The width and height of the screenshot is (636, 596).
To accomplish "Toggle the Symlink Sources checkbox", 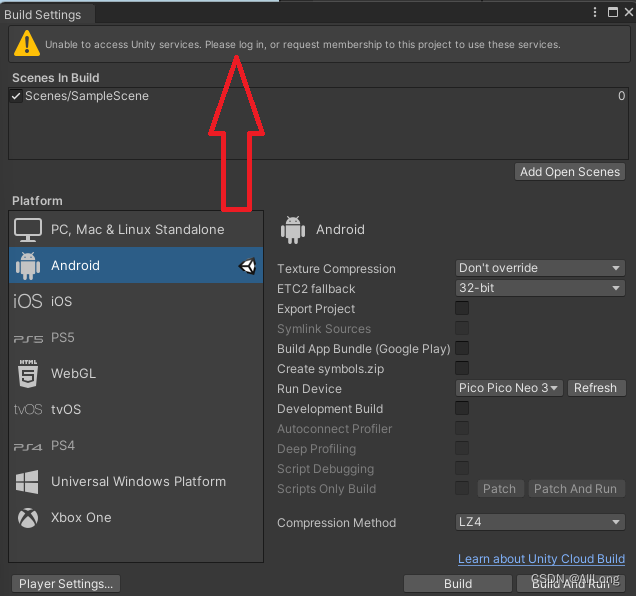I will pyautogui.click(x=462, y=328).
